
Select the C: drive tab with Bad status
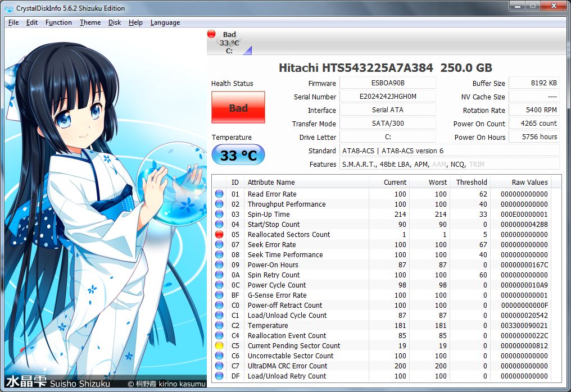click(229, 42)
